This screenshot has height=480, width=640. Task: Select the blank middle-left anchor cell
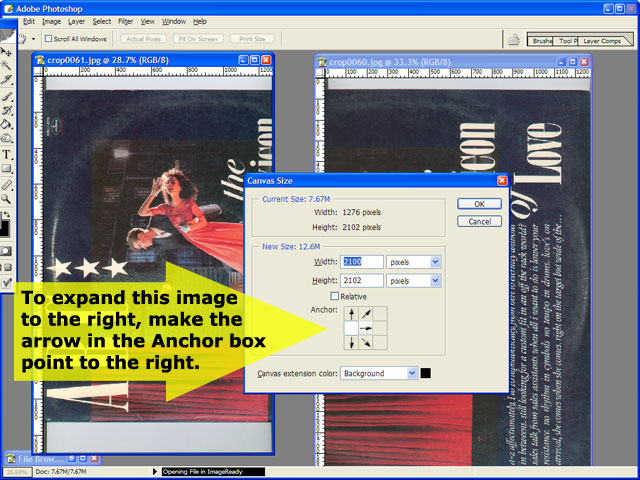tap(351, 328)
